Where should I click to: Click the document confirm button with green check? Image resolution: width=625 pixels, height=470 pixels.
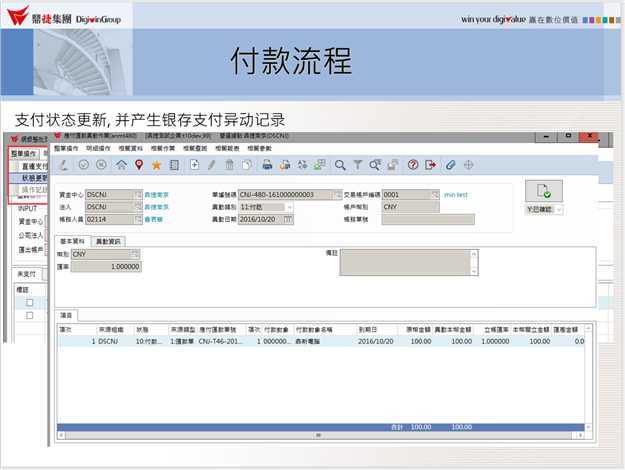coord(543,191)
